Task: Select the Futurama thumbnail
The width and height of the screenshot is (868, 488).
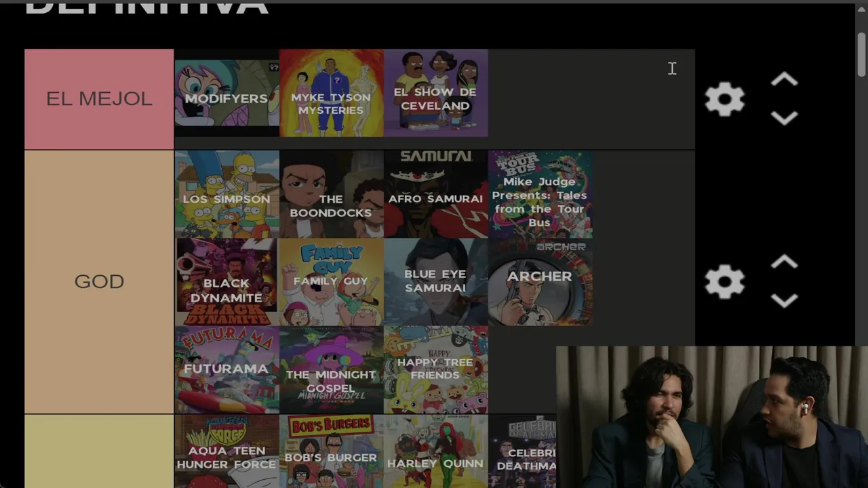Action: click(226, 369)
